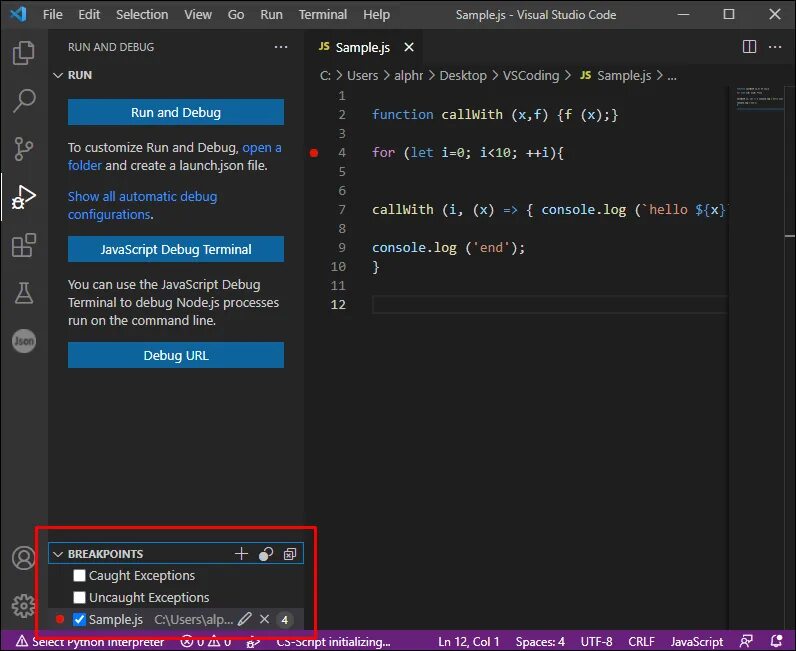Remove the Sample.js breakpoint
Screen dimensions: 796x651
[264, 619]
